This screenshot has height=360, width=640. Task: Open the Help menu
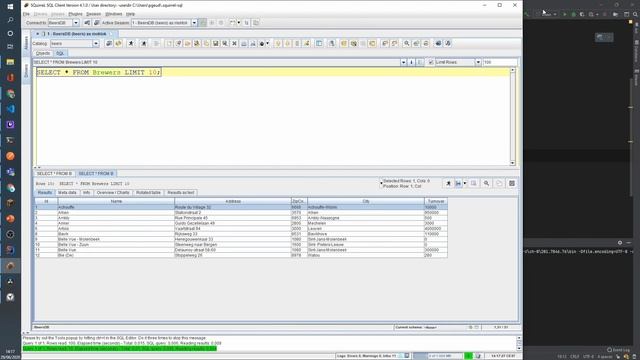pyautogui.click(x=130, y=14)
